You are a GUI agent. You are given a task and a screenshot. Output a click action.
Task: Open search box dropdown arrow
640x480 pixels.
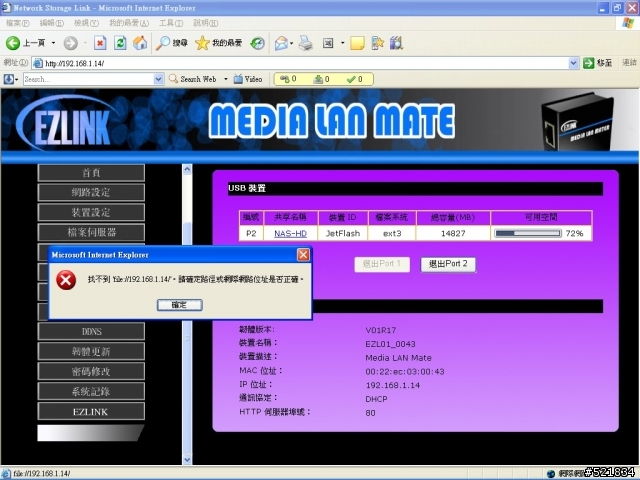point(158,79)
